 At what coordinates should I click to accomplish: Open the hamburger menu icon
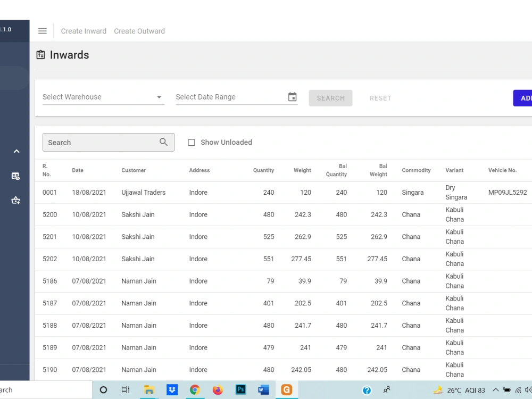(x=43, y=31)
